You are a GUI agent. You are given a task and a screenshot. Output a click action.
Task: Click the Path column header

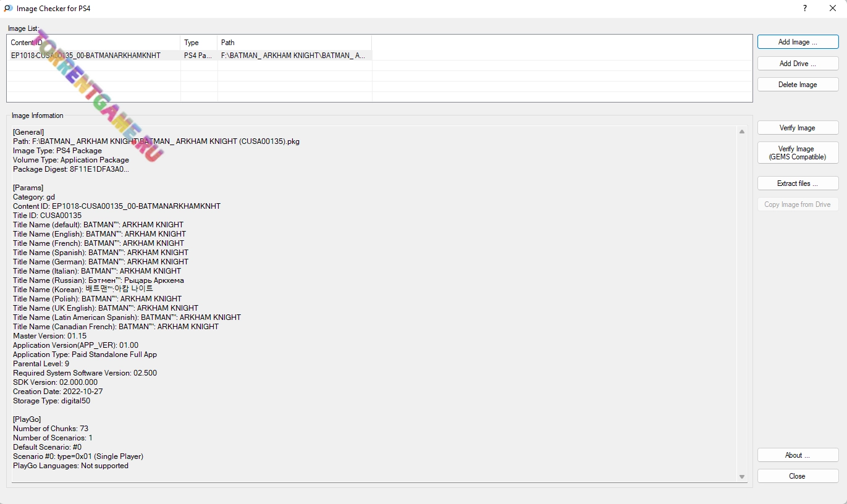point(294,43)
